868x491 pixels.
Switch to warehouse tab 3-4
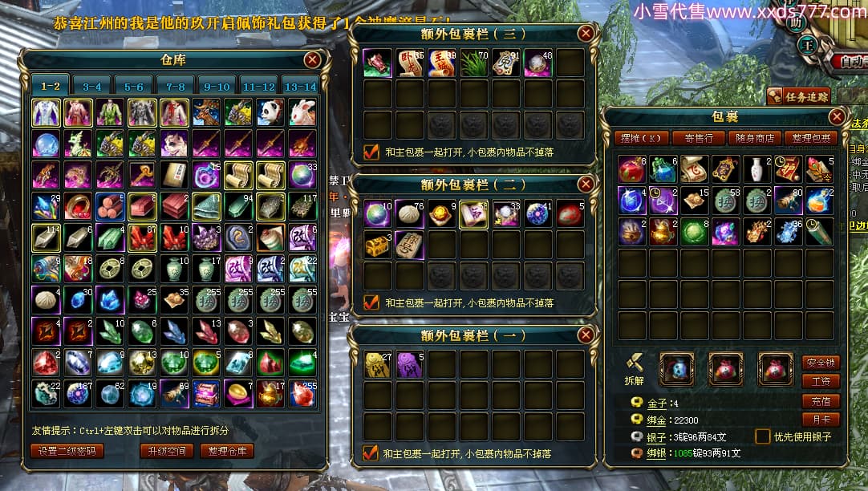click(x=92, y=87)
